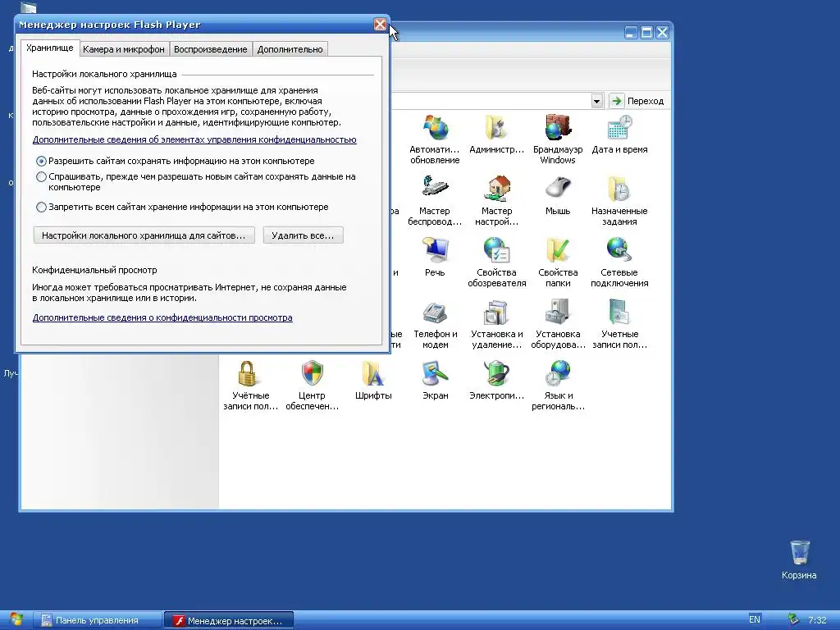Switch to Панель управления taskbar button
The image size is (840, 630).
[x=97, y=620]
